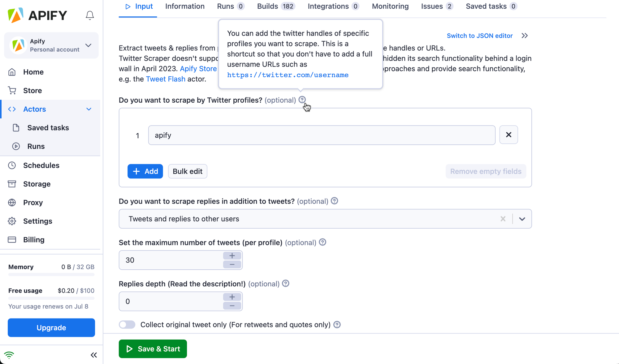Click the apify profile input field
This screenshot has width=619, height=364.
point(322,135)
